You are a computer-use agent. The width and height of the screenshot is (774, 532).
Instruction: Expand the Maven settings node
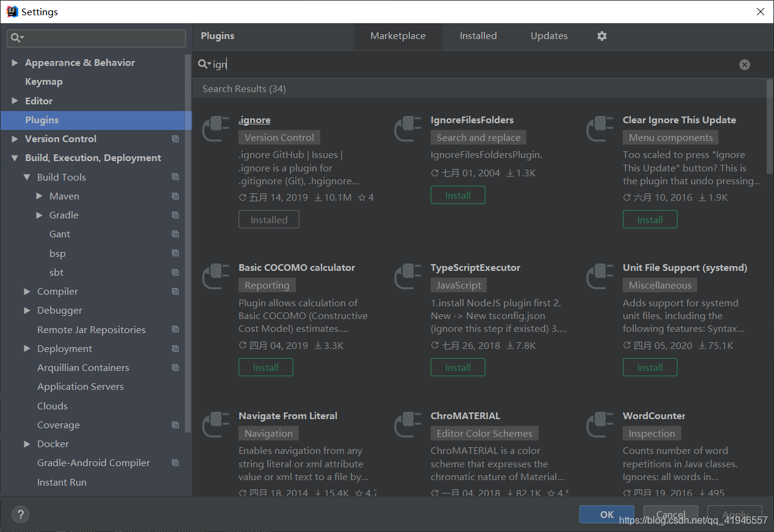(x=39, y=196)
